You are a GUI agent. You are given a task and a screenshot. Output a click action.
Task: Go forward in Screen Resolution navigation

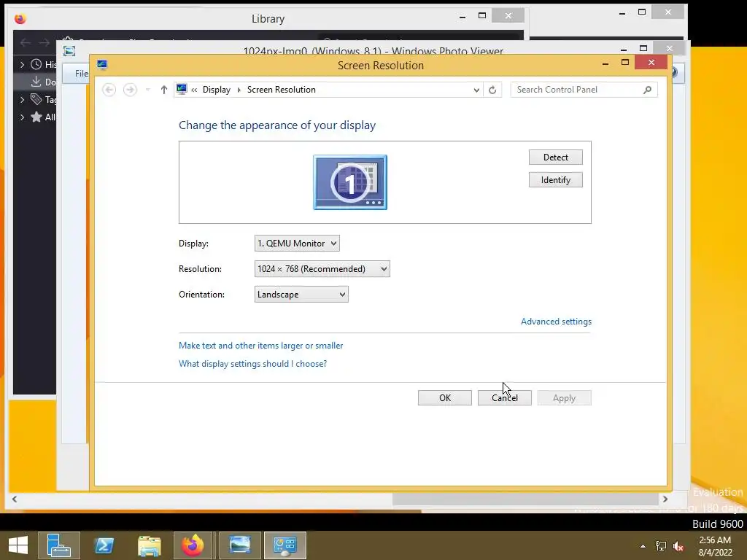pyautogui.click(x=130, y=90)
